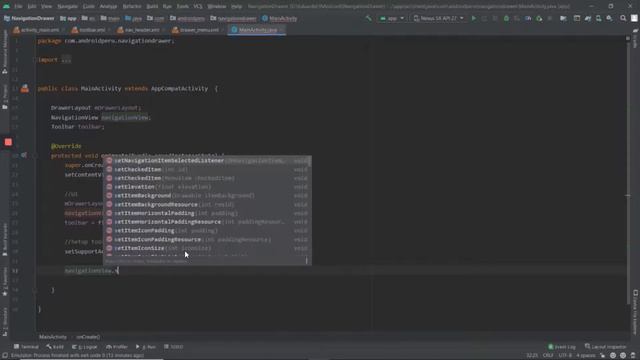640x360 pixels.
Task: Click the java folder breadcrumb
Action: (133, 18)
